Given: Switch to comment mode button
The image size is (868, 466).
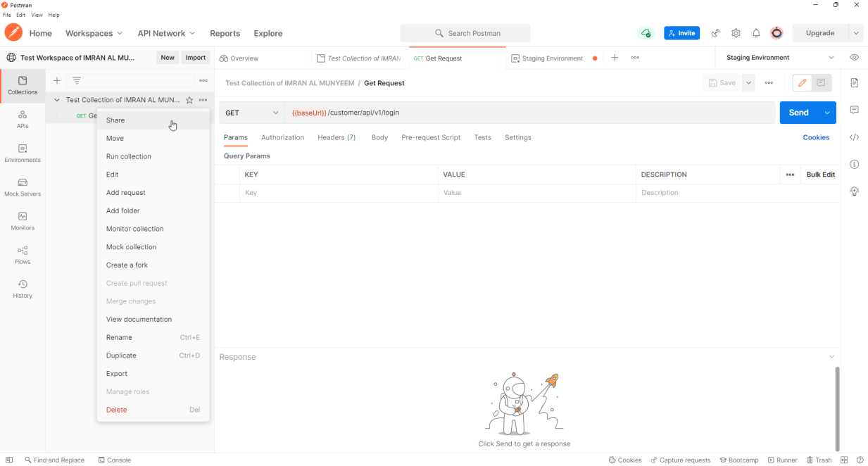Looking at the screenshot, I should click(x=822, y=83).
